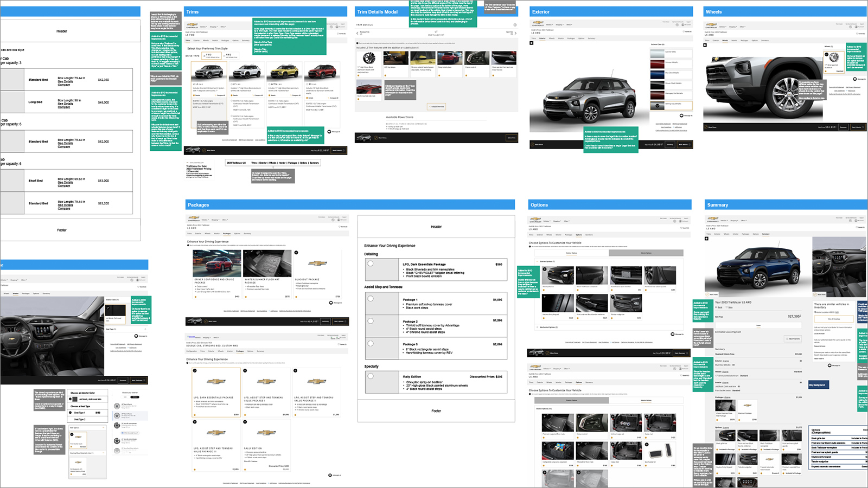Click the Chevrolet logo in Trims frame header
The width and height of the screenshot is (868, 488).
click(x=192, y=25)
